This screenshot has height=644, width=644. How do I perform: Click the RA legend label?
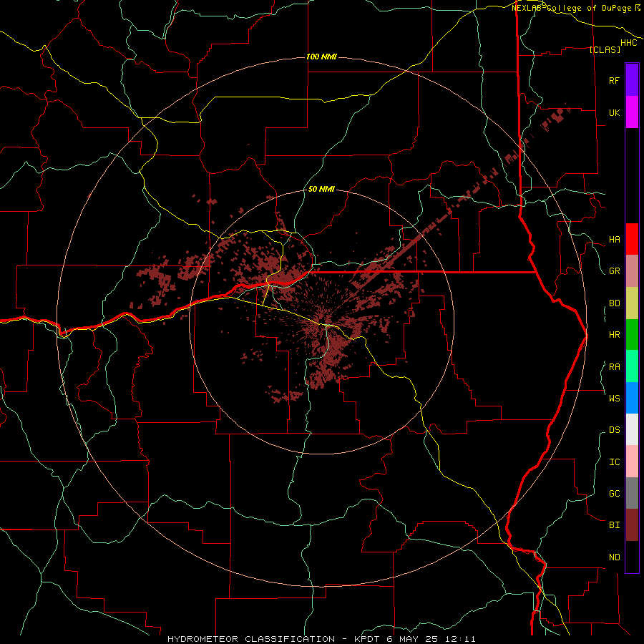(614, 367)
